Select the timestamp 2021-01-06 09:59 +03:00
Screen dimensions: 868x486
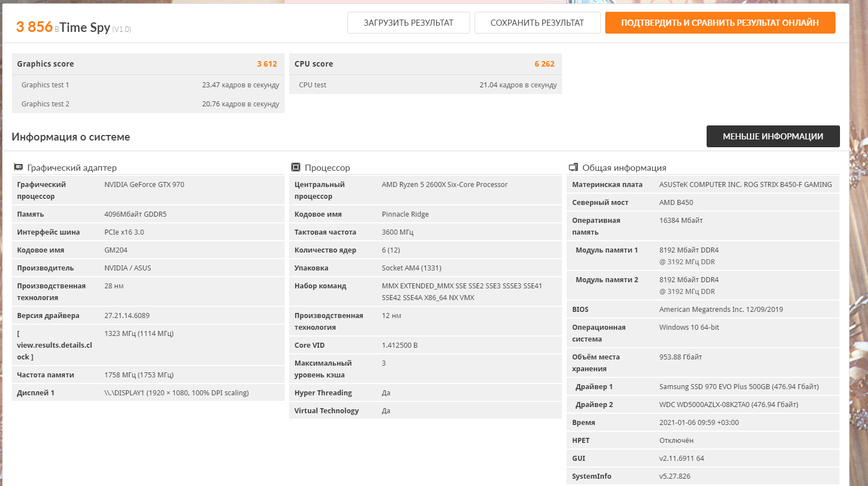pyautogui.click(x=699, y=423)
